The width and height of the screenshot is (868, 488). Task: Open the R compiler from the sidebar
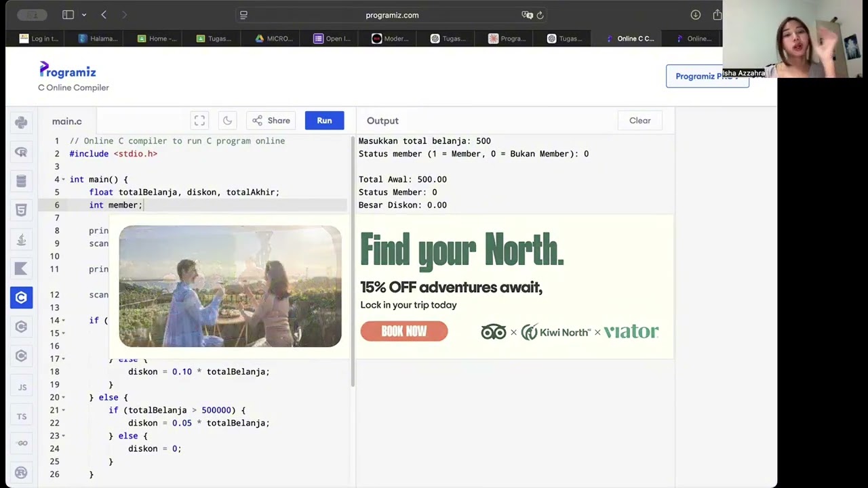click(21, 152)
